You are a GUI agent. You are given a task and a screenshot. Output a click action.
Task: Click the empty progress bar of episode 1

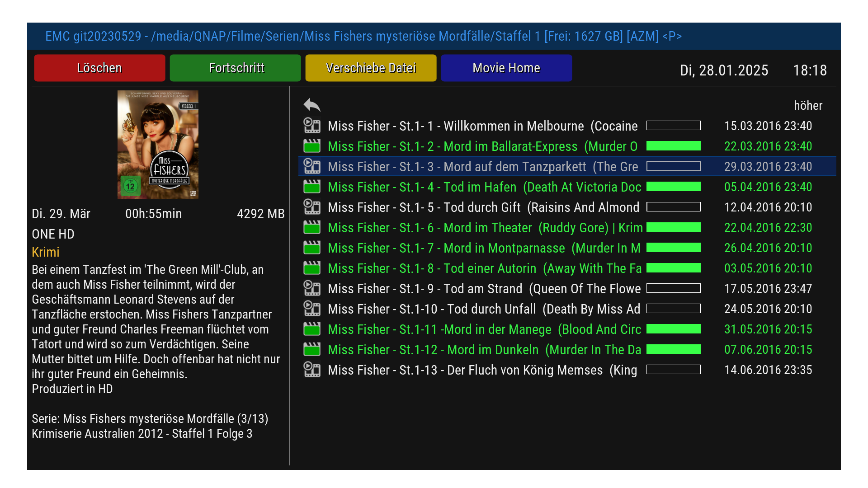tap(673, 126)
